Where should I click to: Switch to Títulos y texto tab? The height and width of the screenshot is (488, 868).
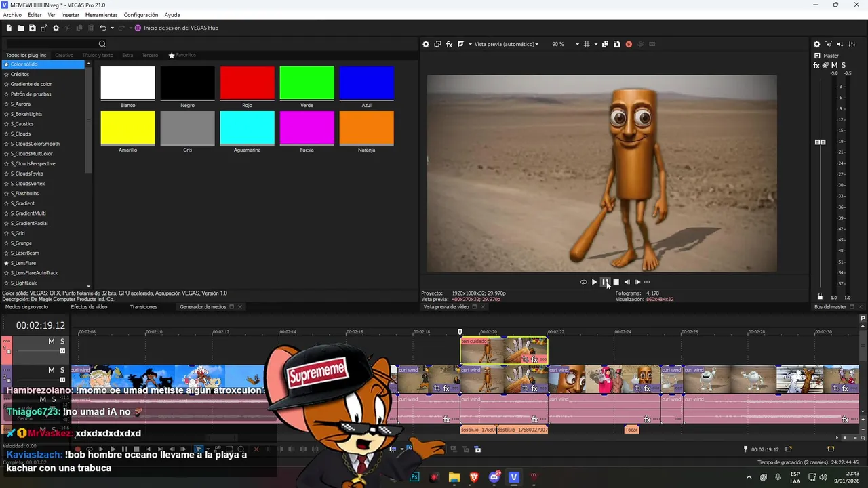pyautogui.click(x=98, y=55)
